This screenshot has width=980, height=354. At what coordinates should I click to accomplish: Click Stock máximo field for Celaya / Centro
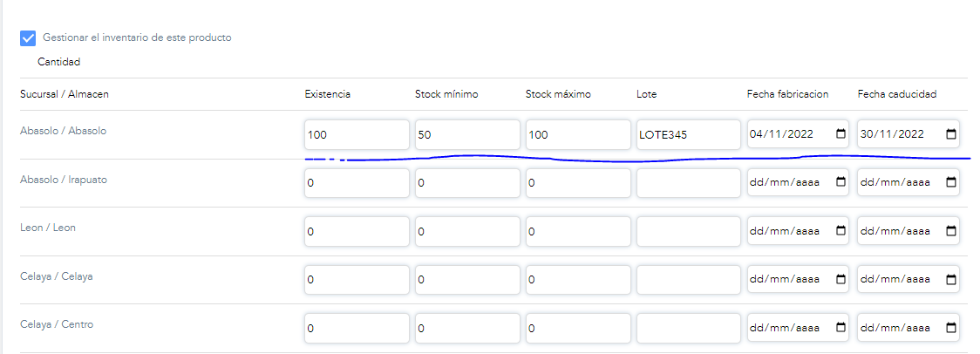[578, 328]
